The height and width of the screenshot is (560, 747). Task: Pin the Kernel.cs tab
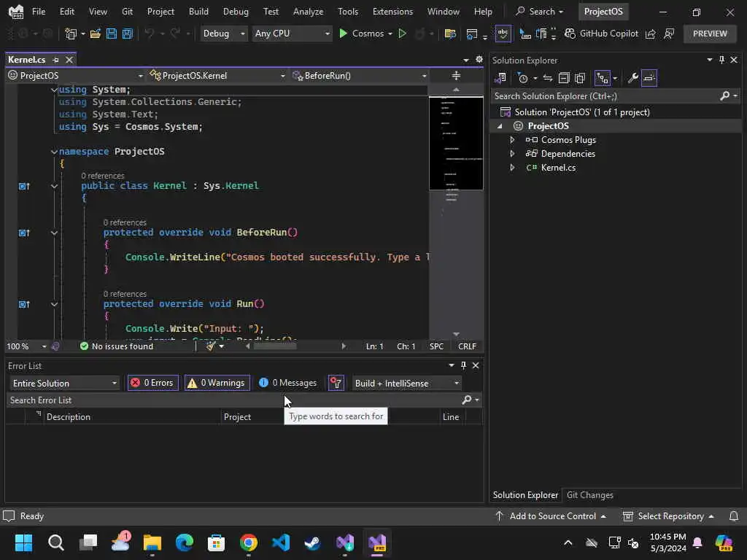tap(55, 60)
